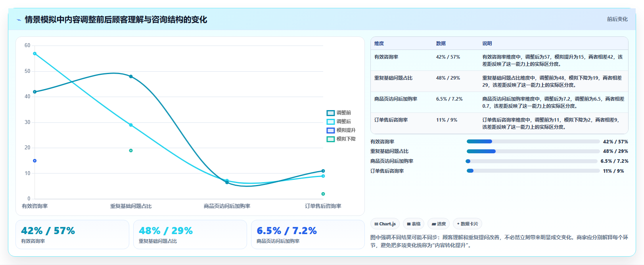Click the description starting 重复基础问题占比维度中
This screenshot has height=265, width=644.
[553, 82]
